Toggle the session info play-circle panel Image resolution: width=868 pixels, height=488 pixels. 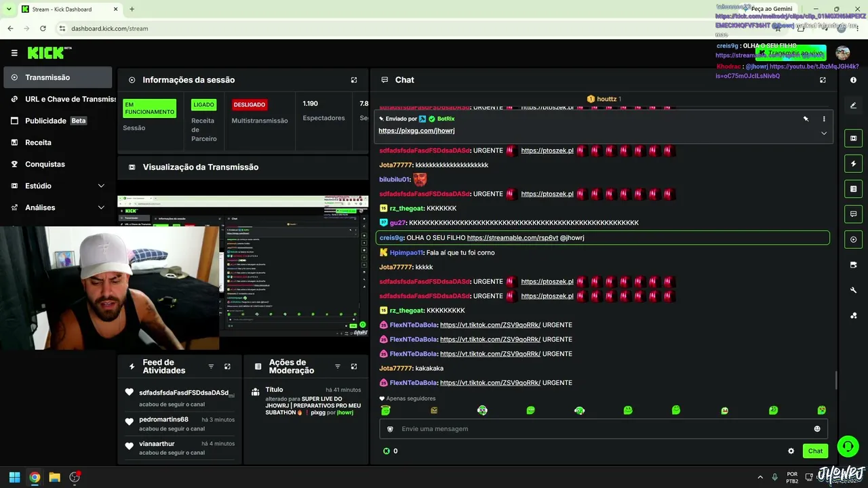853,239
